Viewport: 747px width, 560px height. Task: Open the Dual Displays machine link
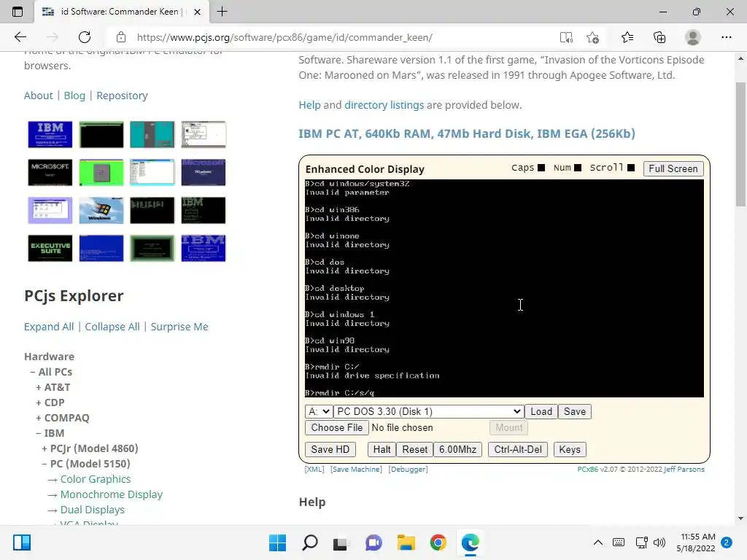[93, 510]
